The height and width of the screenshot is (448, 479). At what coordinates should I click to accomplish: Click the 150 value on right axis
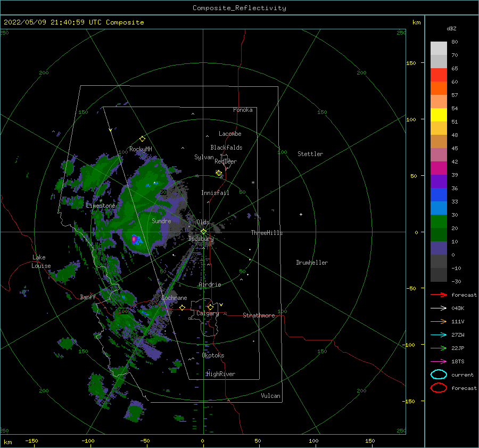[x=411, y=63]
